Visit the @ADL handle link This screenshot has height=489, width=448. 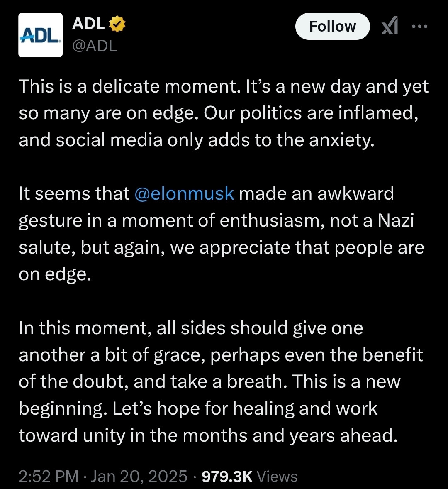(x=95, y=46)
